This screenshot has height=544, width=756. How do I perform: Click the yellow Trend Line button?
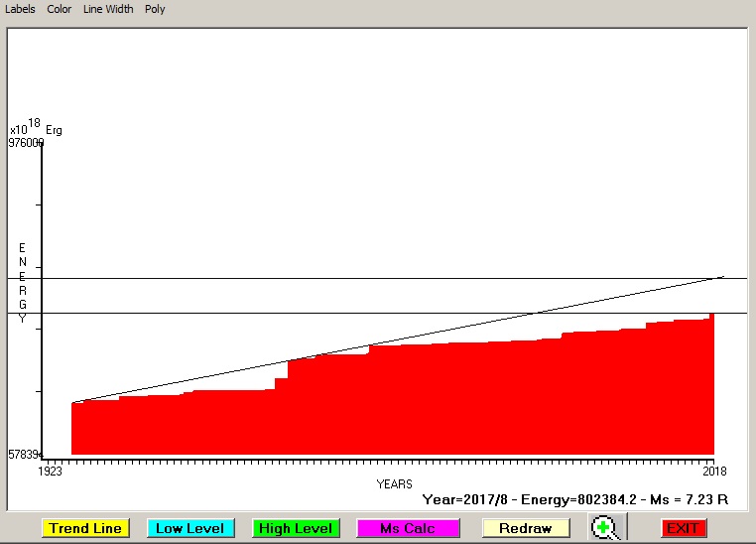tap(85, 528)
